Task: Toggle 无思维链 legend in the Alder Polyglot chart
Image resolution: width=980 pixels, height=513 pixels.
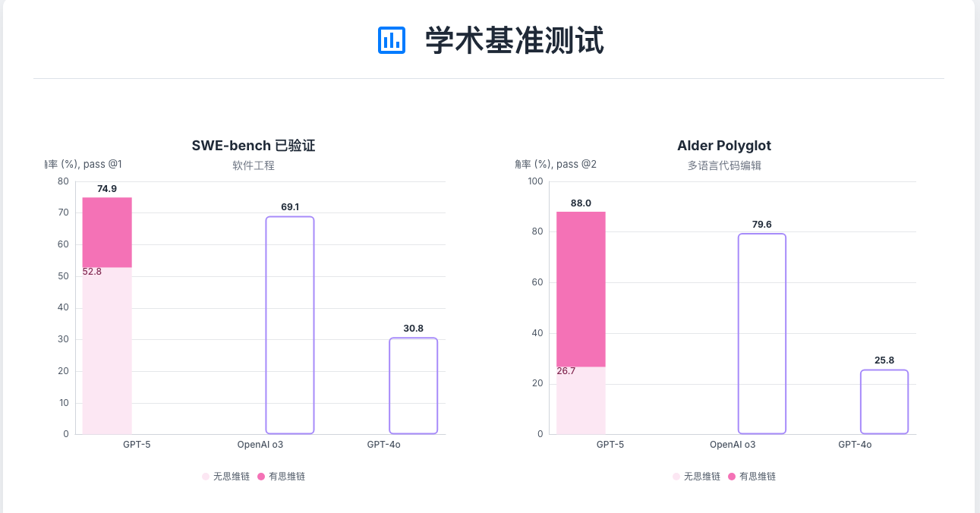Action: tap(696, 477)
